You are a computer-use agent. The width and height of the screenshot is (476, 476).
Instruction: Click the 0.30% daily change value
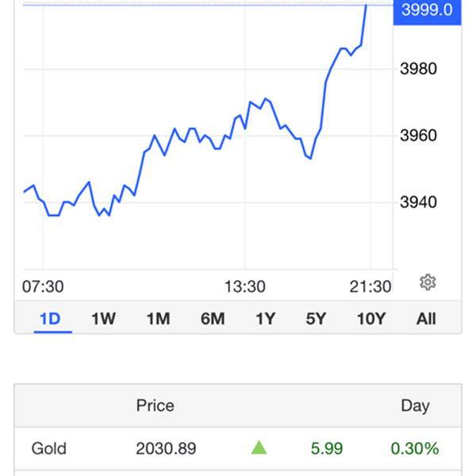[x=415, y=448]
